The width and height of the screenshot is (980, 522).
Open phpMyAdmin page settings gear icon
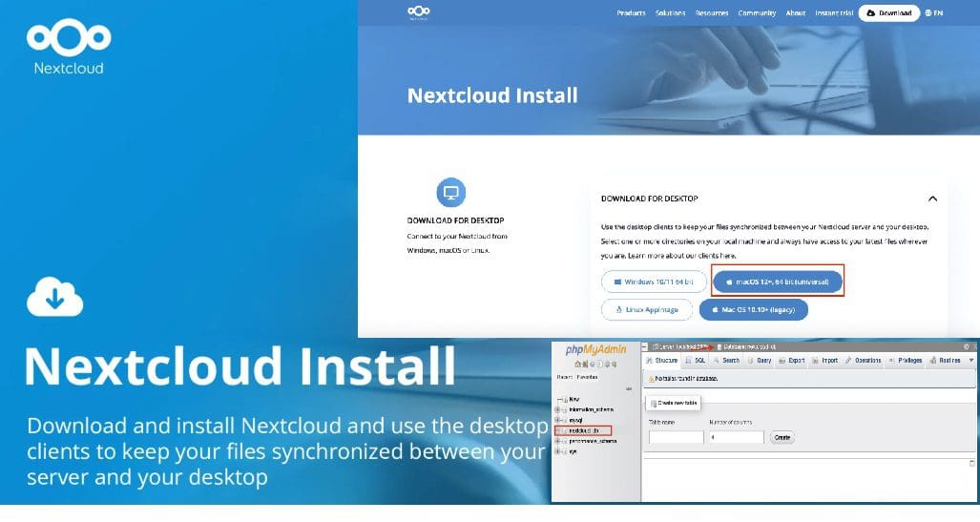coord(967,347)
